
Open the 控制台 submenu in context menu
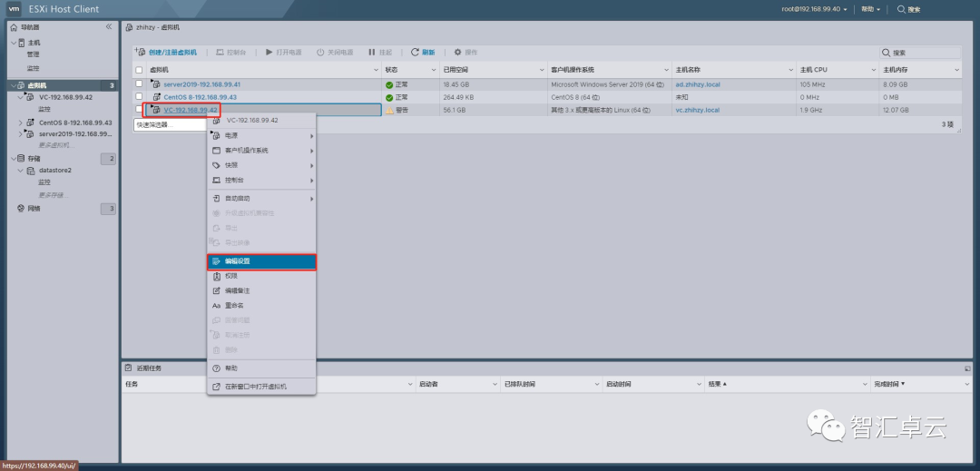tap(261, 180)
